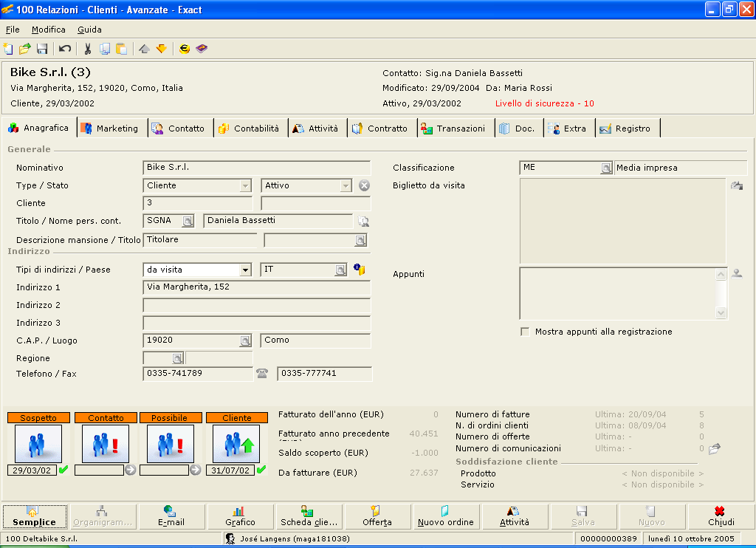The image size is (756, 548).
Task: Click the fax field 0335-777741
Action: (325, 374)
